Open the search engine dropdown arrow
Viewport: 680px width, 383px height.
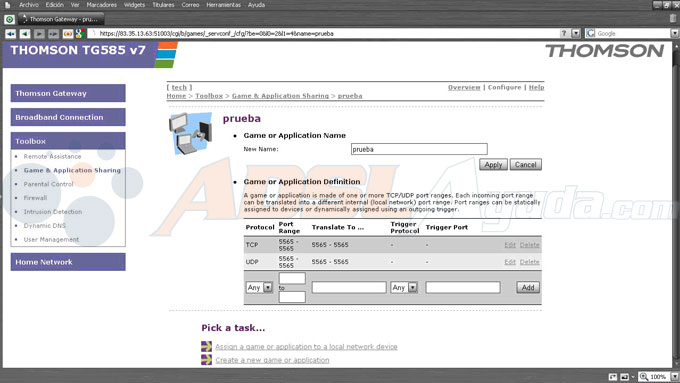(x=674, y=33)
